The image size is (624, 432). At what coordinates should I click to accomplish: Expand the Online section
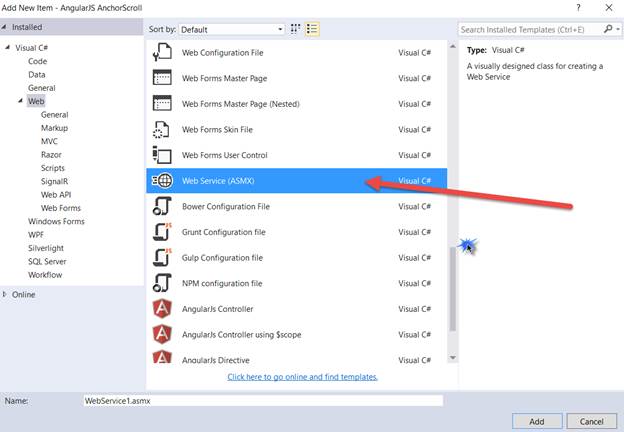tap(4, 294)
